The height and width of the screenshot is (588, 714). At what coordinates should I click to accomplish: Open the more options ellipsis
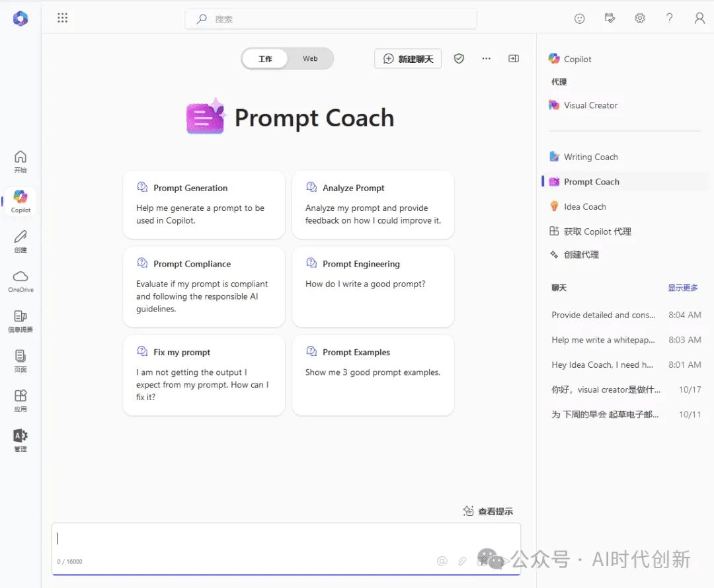coord(487,58)
